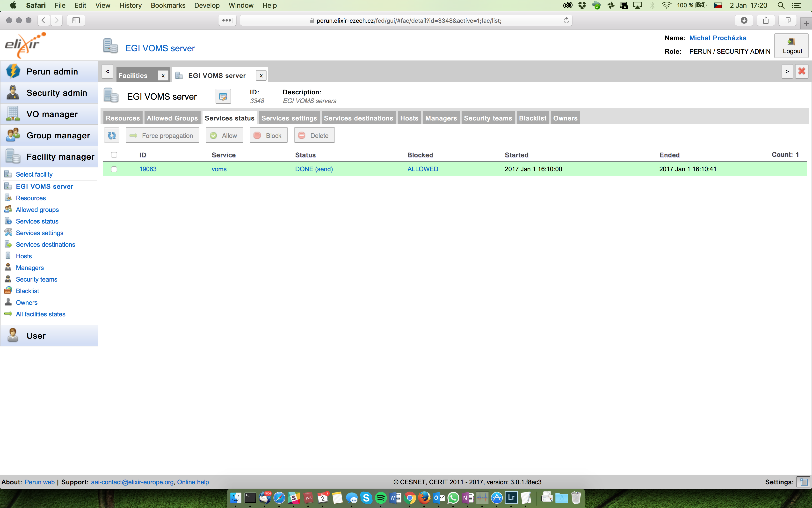812x508 pixels.
Task: Click Safari share icon
Action: tap(766, 21)
